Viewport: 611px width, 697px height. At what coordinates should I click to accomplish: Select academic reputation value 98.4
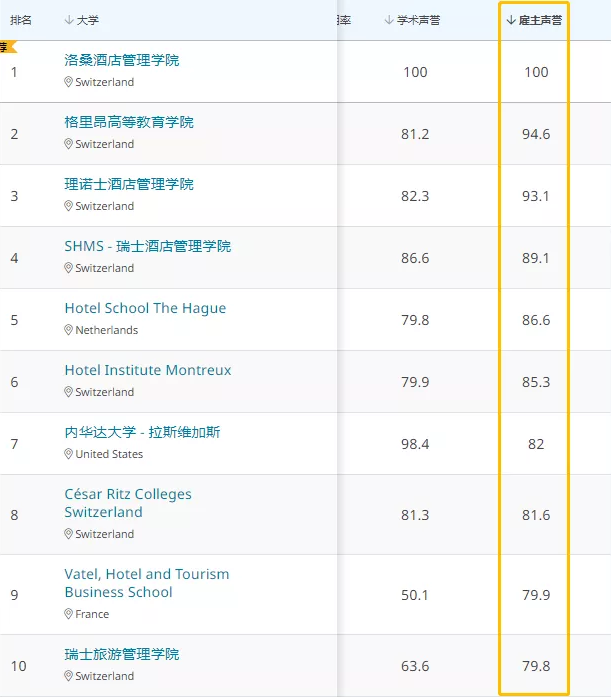[415, 444]
